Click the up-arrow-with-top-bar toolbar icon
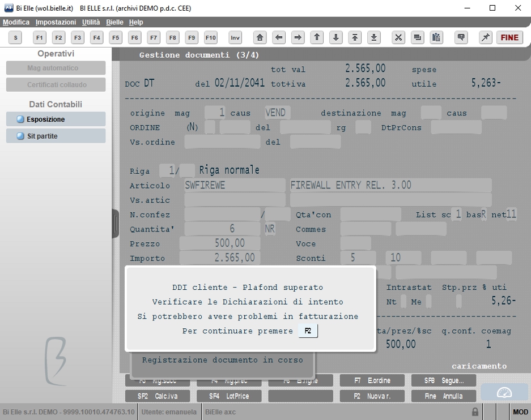 click(355, 37)
